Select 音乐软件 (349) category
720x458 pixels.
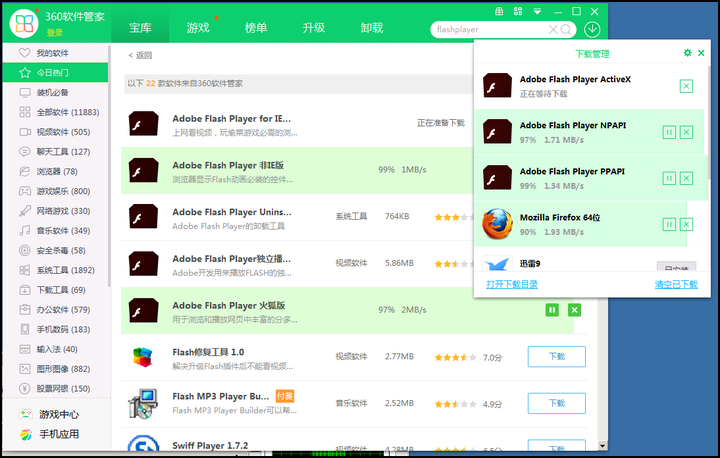tap(56, 231)
